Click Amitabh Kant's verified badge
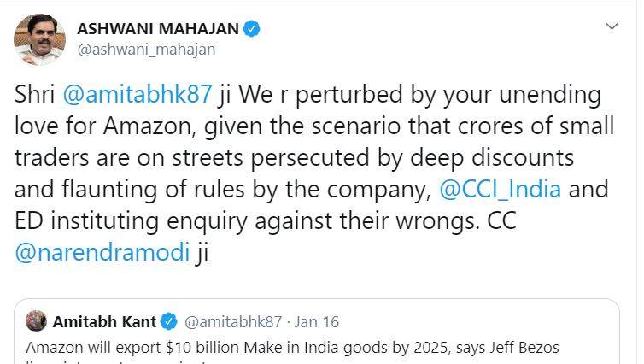This screenshot has width=644, height=364. (x=169, y=322)
